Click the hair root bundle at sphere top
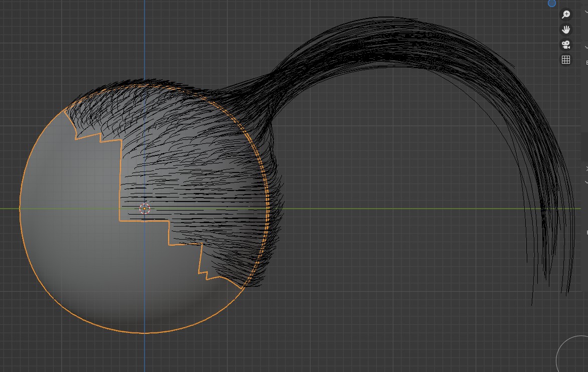Viewport: 588px width, 372px height. pyautogui.click(x=262, y=94)
